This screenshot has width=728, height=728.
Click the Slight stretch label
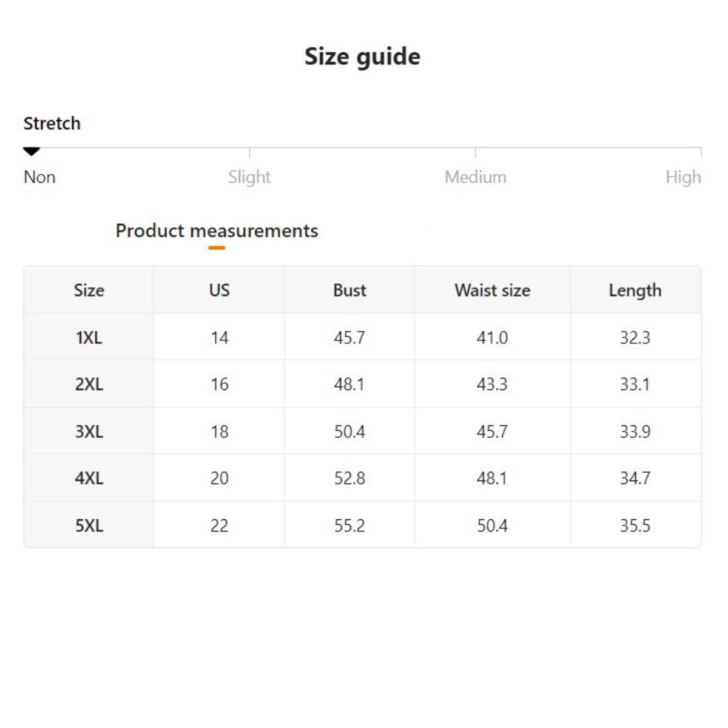tap(249, 177)
